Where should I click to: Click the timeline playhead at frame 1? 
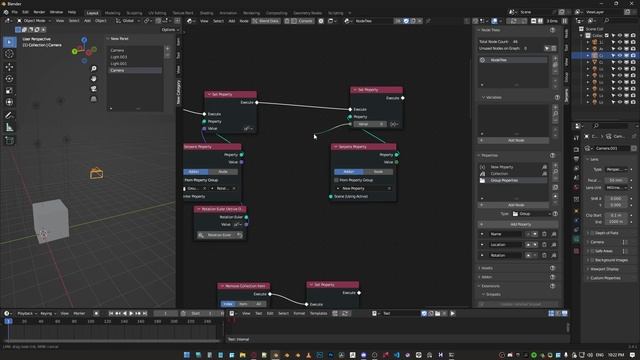point(8,322)
